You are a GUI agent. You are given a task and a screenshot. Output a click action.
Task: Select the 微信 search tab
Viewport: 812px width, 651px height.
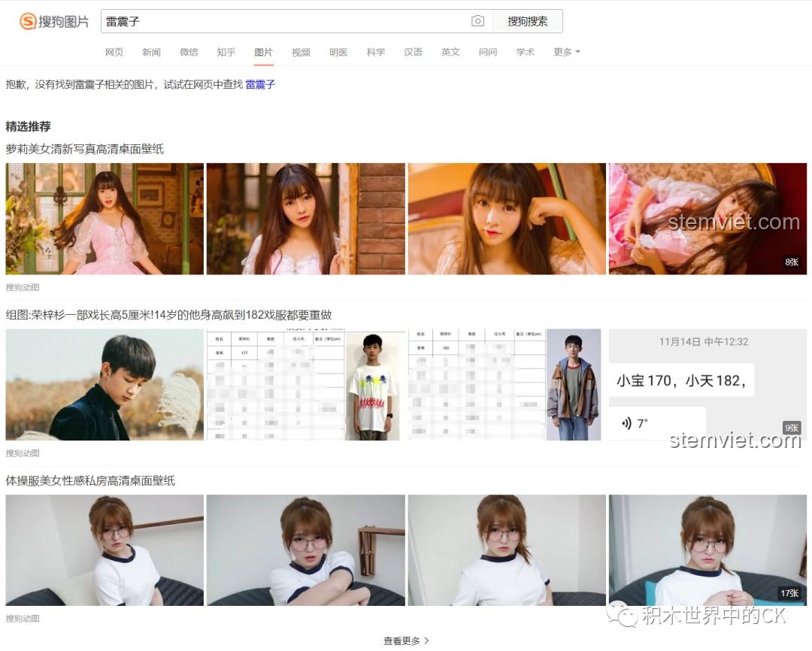pyautogui.click(x=189, y=52)
